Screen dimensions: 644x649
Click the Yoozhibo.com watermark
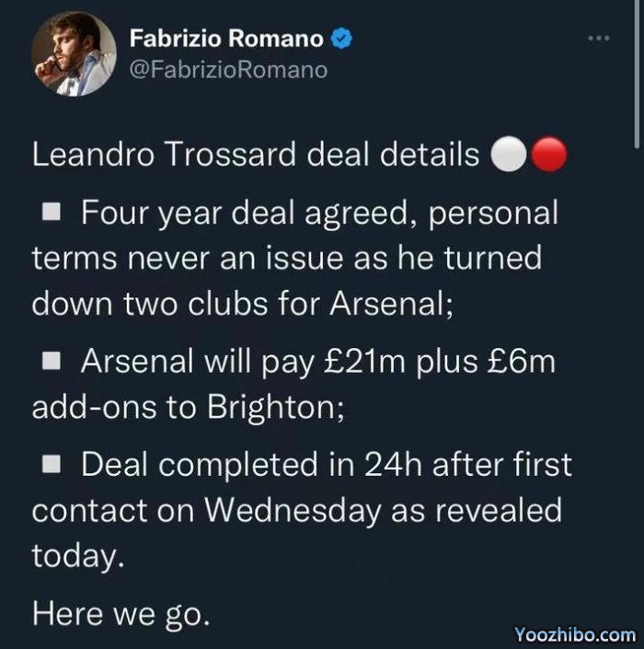click(x=575, y=634)
